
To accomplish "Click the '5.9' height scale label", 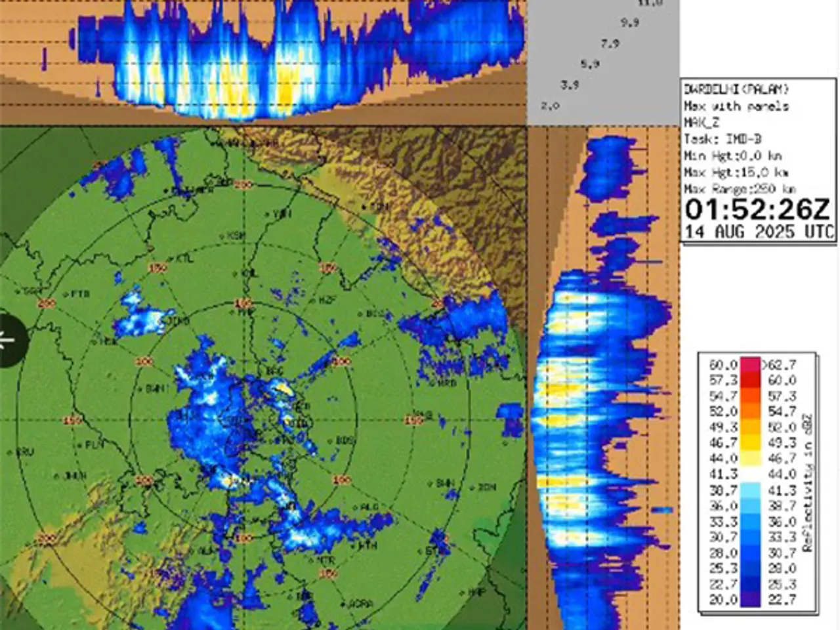I will click(x=589, y=64).
